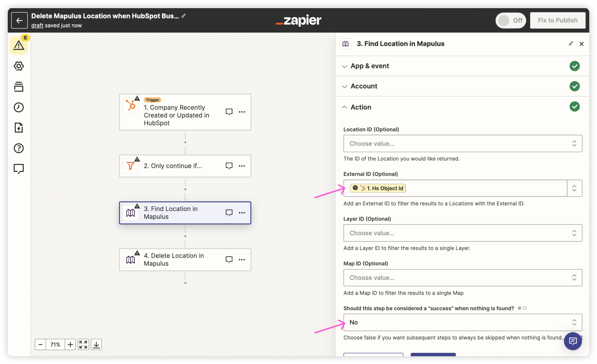Open Zap settings gear icon
The height and width of the screenshot is (364, 597).
click(19, 66)
